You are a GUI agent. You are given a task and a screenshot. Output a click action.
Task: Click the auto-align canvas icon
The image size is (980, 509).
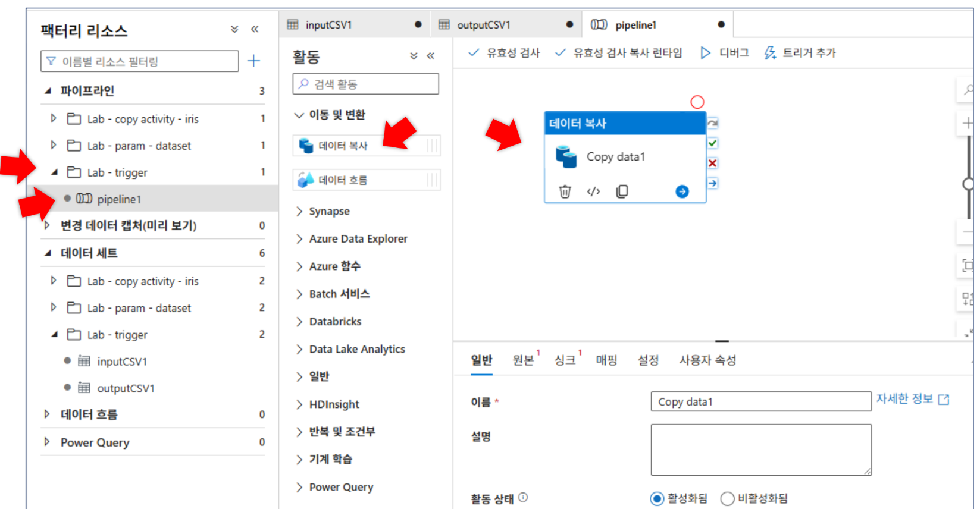(x=968, y=299)
